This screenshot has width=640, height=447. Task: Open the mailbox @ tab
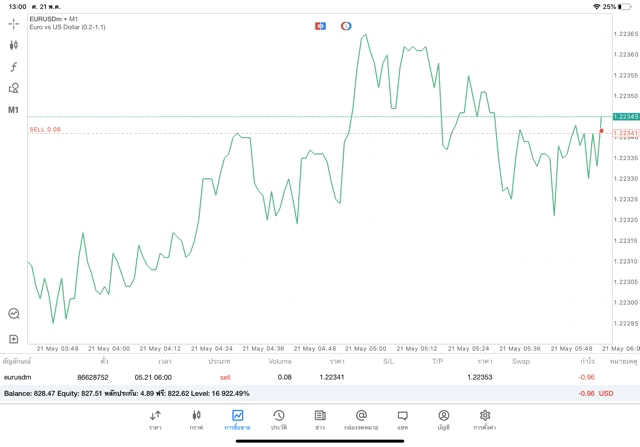[x=361, y=420]
